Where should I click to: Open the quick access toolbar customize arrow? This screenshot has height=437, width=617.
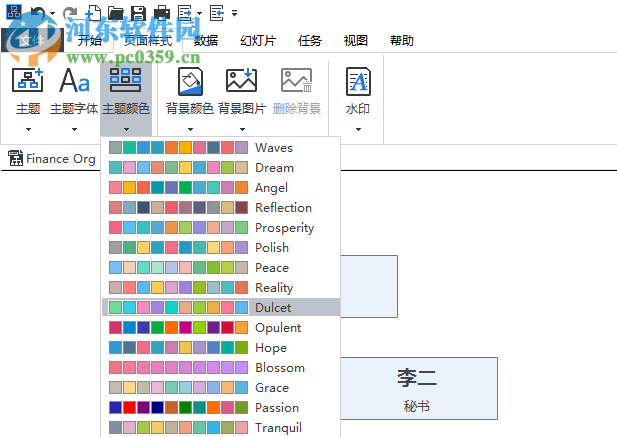(x=235, y=13)
